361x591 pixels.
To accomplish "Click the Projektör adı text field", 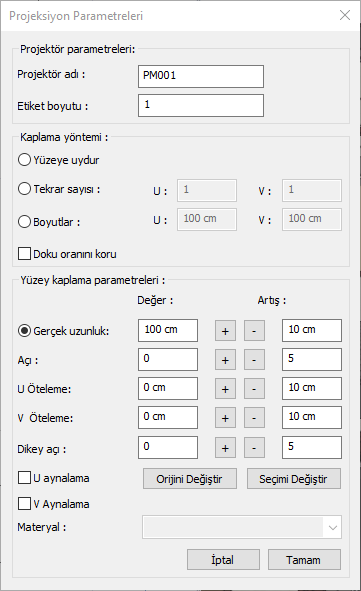I will (x=201, y=76).
